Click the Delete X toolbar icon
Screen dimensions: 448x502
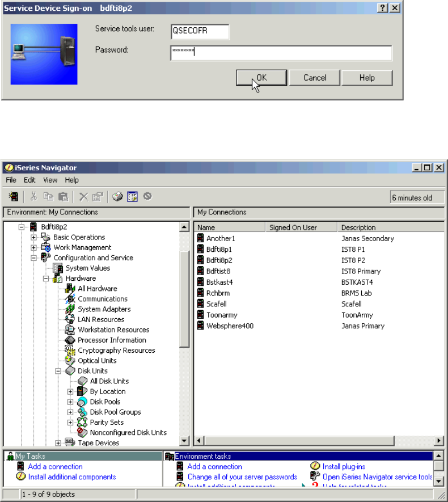(83, 197)
